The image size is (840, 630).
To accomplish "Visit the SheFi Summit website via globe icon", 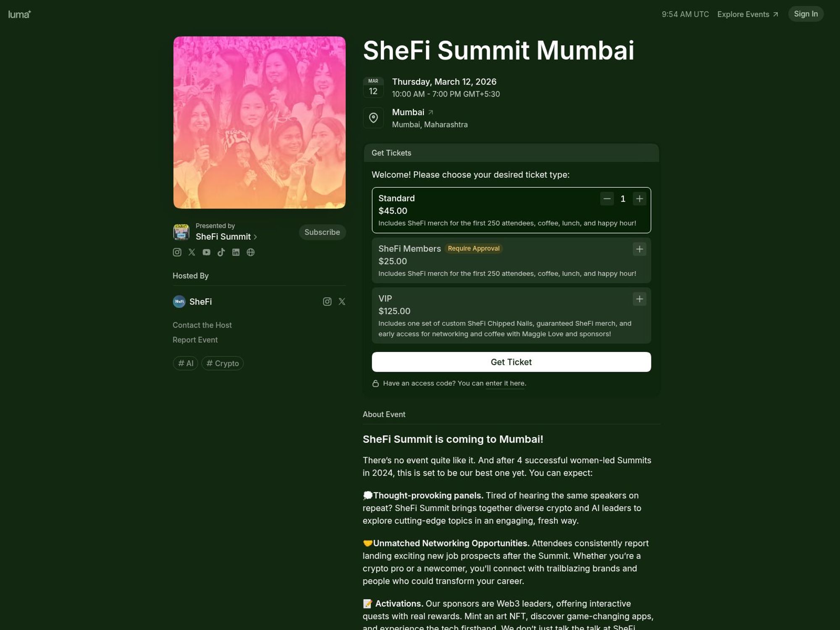I will 251,252.
